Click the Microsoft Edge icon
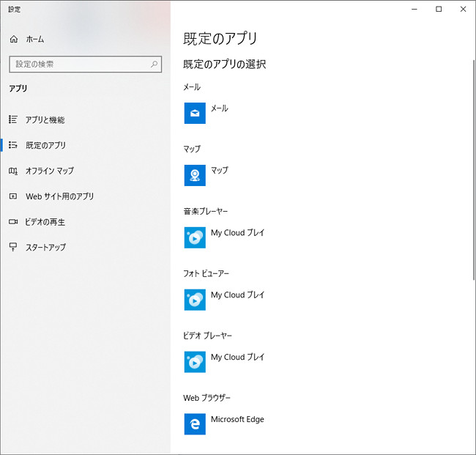The width and height of the screenshot is (476, 455). click(x=195, y=424)
